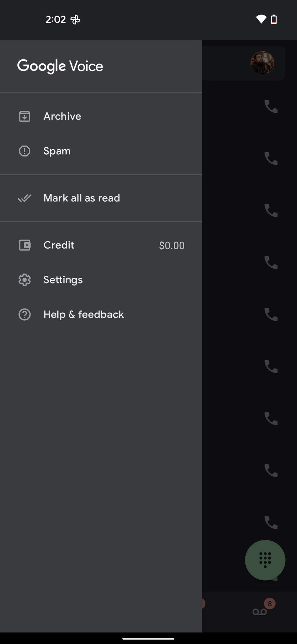Tap the Spam warning icon
Image resolution: width=297 pixels, height=644 pixels.
(24, 151)
